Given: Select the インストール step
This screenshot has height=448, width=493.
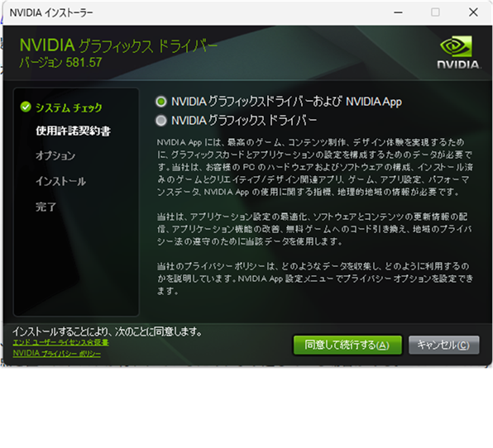Looking at the screenshot, I should [60, 181].
